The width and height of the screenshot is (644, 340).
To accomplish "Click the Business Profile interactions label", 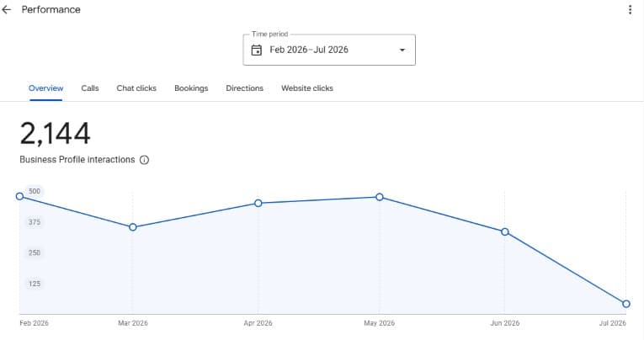I will pyautogui.click(x=77, y=160).
